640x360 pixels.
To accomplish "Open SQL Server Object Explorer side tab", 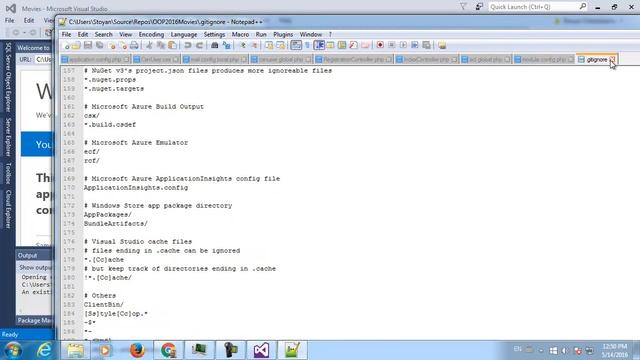I will point(8,77).
